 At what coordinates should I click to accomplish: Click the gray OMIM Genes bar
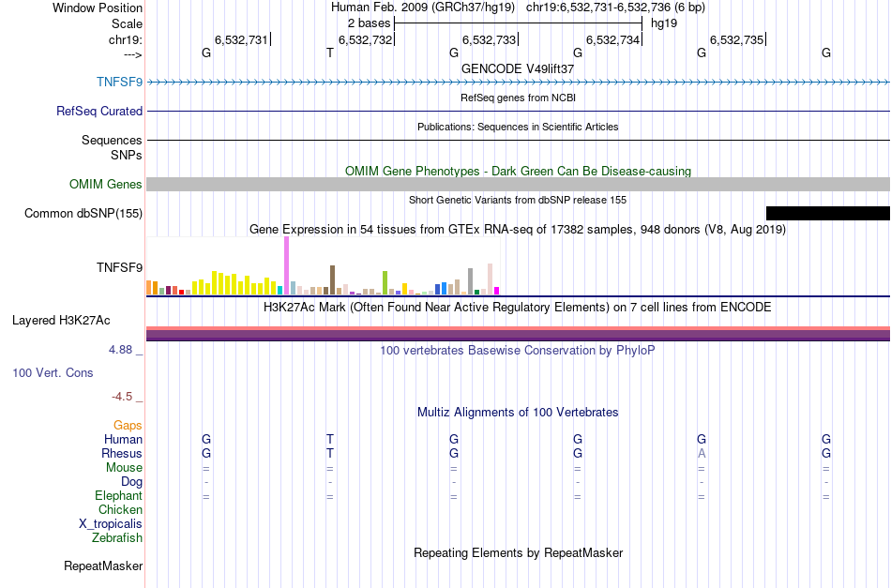tap(519, 184)
